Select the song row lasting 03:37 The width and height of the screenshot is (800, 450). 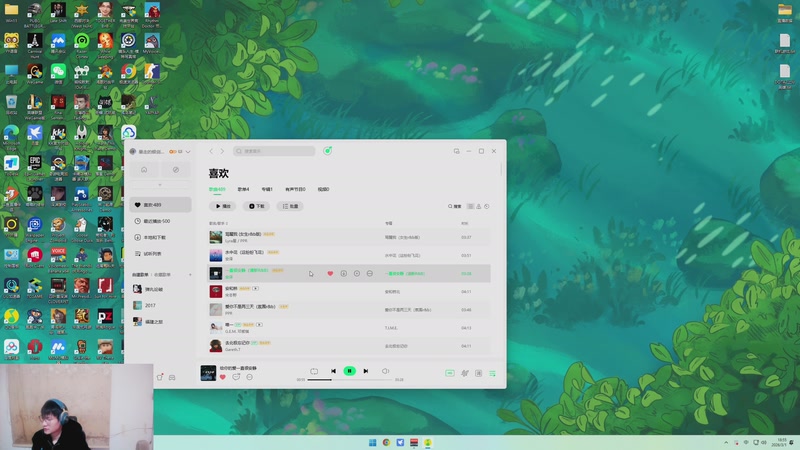(349, 237)
